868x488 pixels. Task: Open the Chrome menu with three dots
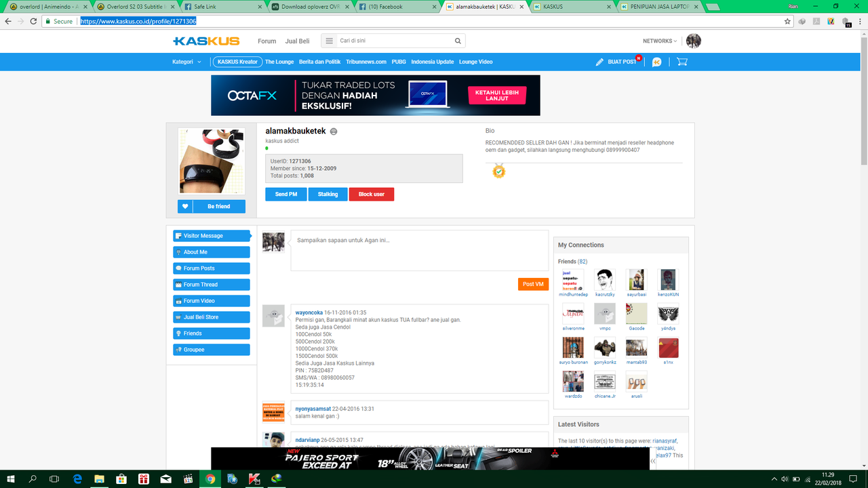click(x=859, y=22)
